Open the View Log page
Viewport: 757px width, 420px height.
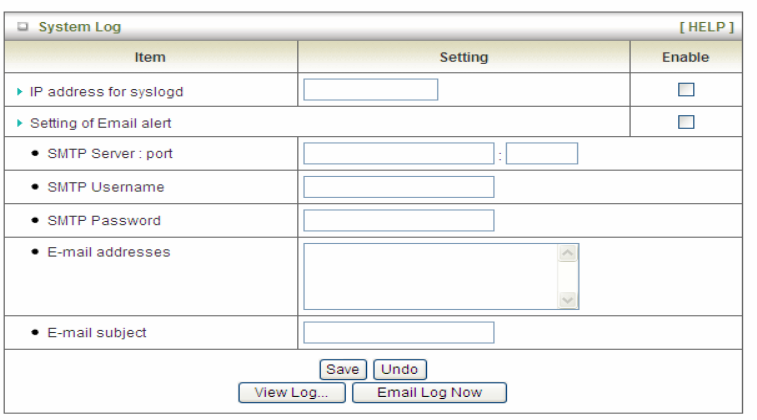(x=291, y=392)
